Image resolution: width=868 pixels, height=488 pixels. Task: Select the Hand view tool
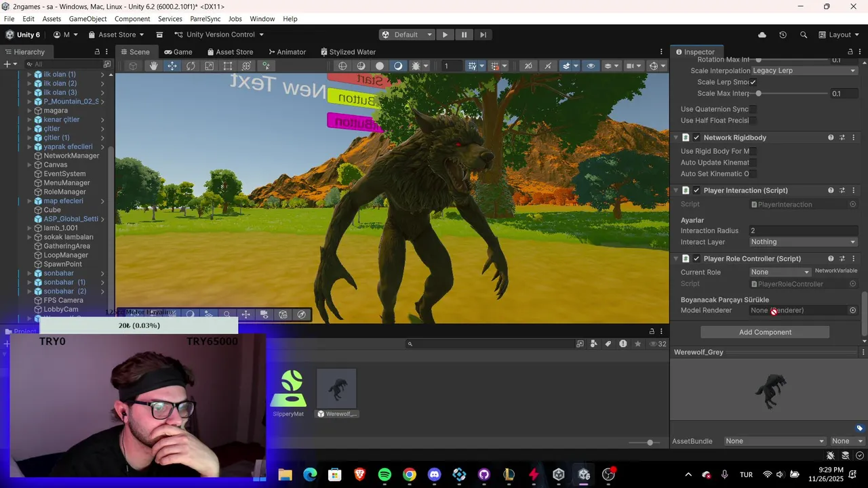154,66
